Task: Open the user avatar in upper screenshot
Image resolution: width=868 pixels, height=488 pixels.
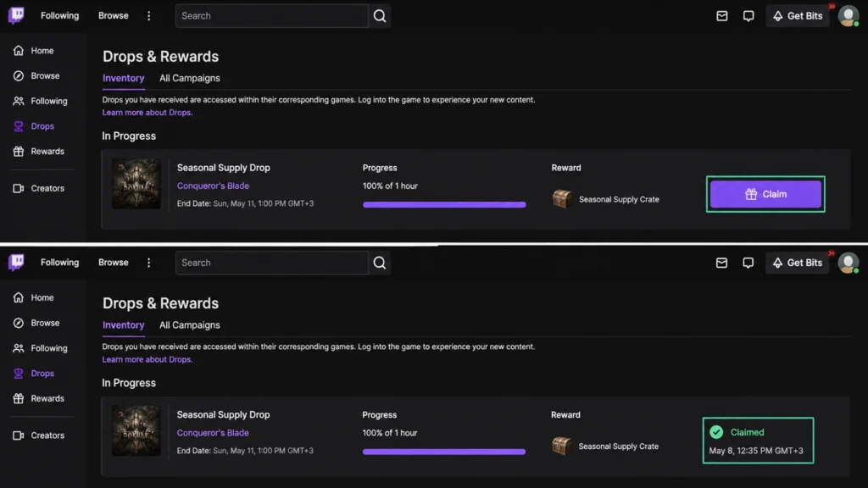Action: tap(848, 15)
